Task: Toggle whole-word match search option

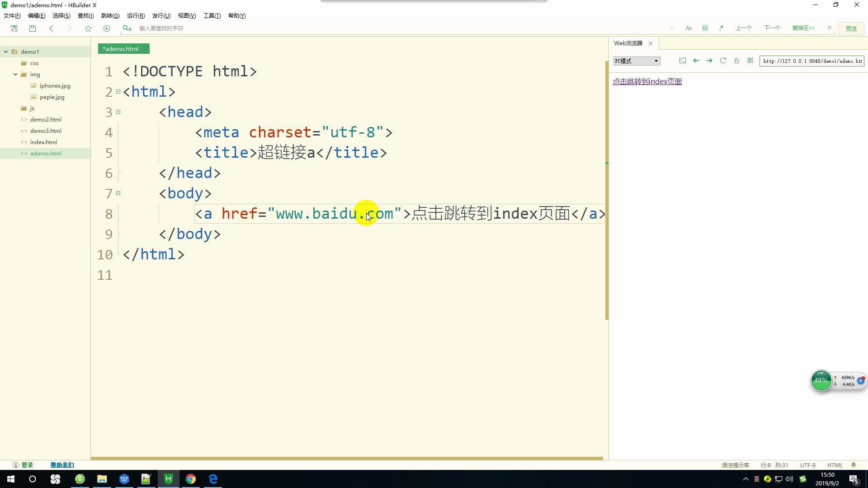Action: coord(705,28)
